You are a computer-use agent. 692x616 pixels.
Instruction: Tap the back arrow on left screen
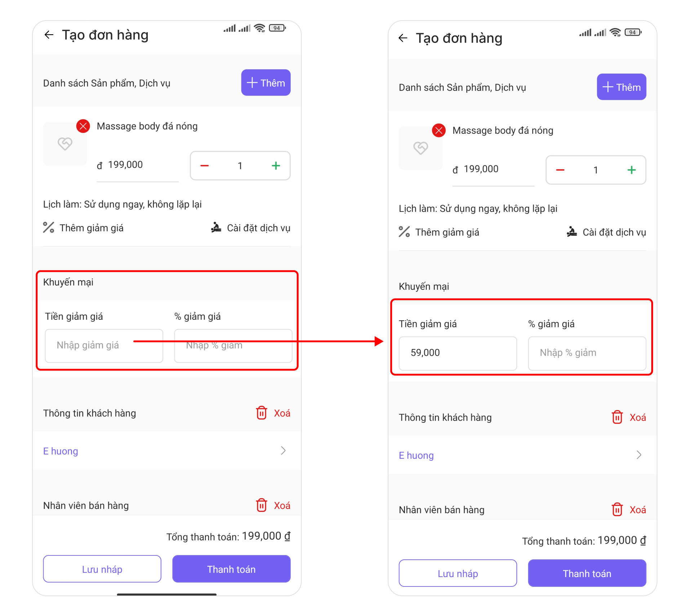tap(49, 35)
